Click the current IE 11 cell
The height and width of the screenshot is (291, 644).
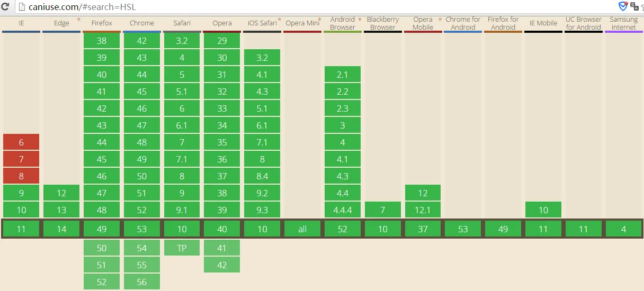coord(21,229)
